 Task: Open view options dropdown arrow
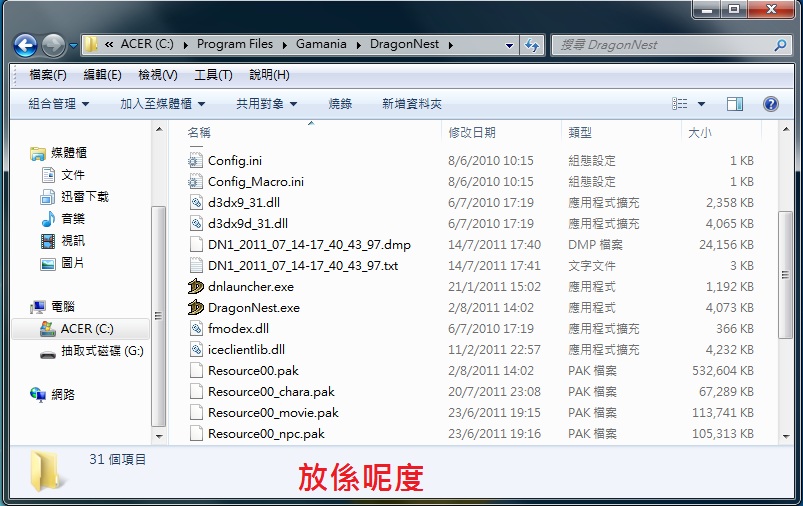(x=701, y=104)
